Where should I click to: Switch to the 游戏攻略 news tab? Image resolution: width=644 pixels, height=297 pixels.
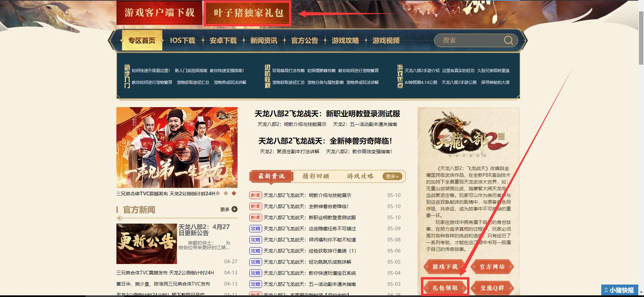coord(360,176)
